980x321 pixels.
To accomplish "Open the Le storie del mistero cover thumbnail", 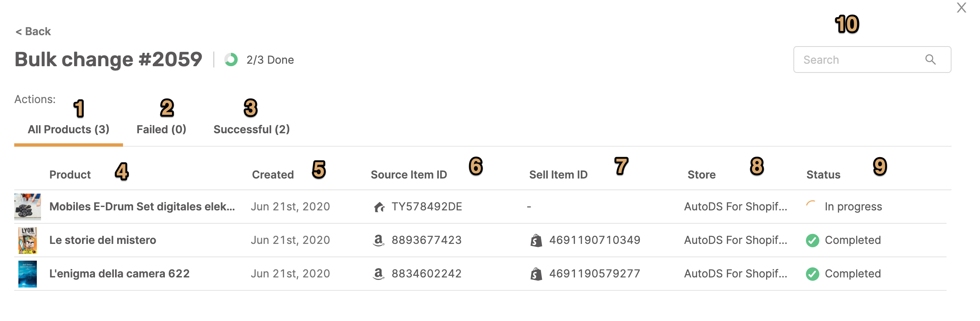I will [x=28, y=241].
